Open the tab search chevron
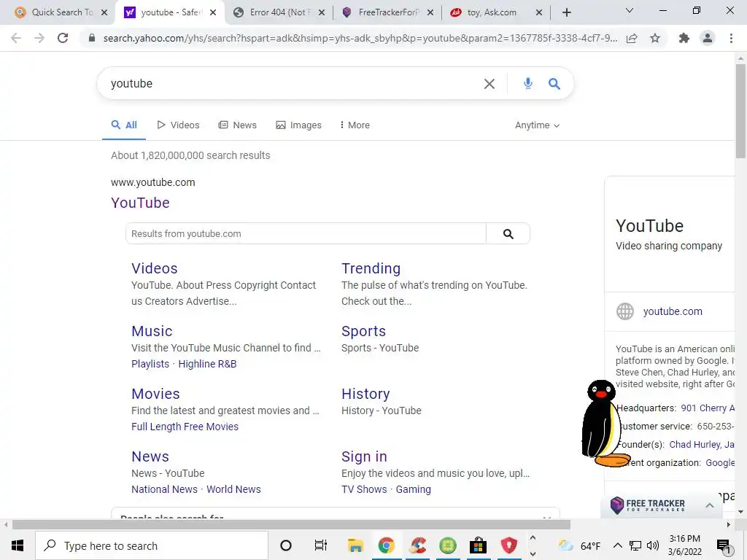747x560 pixels. point(630,10)
